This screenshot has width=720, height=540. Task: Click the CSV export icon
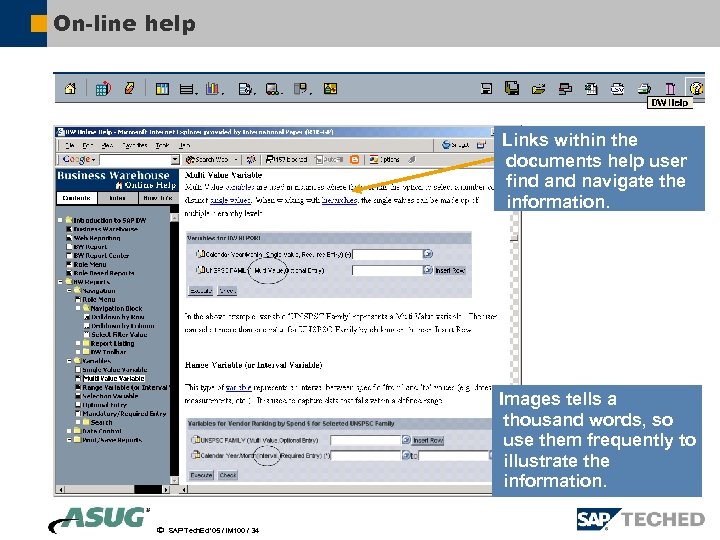[x=617, y=89]
